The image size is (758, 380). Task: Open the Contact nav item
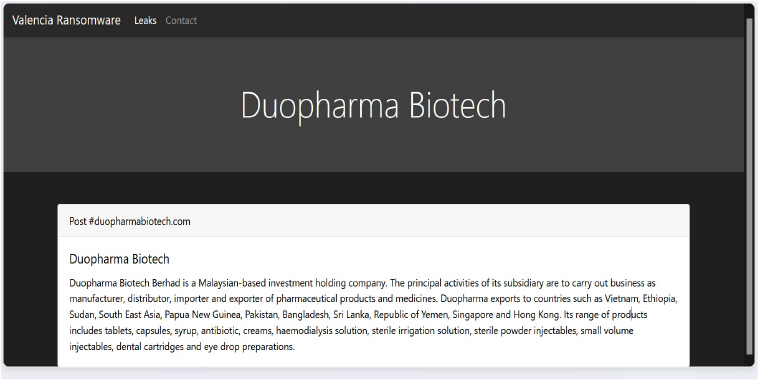(x=181, y=20)
